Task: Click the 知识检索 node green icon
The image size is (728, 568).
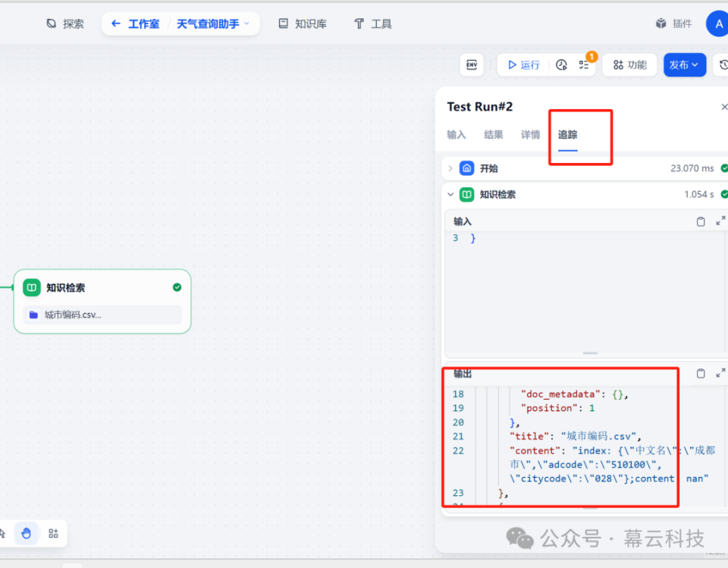Action: 32,287
